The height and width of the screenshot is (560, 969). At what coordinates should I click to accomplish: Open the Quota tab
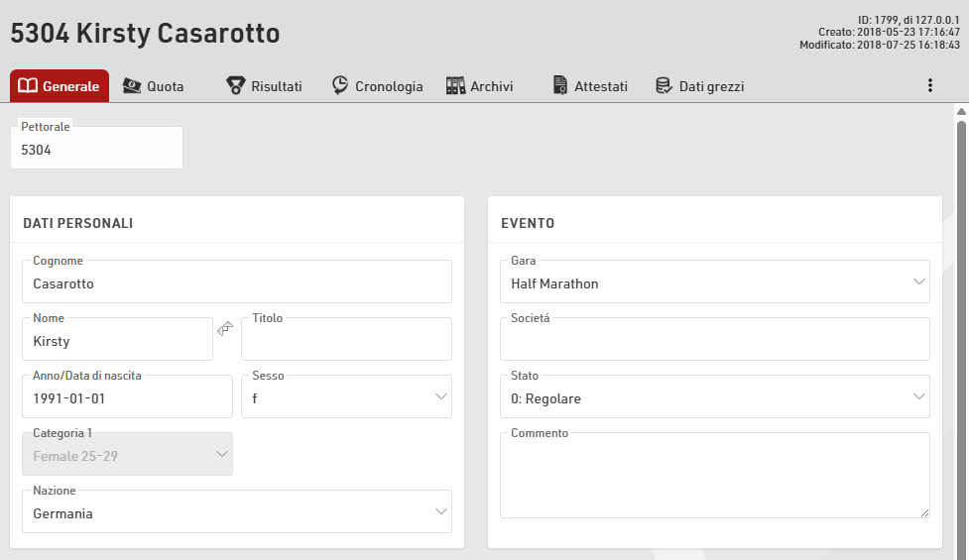153,86
